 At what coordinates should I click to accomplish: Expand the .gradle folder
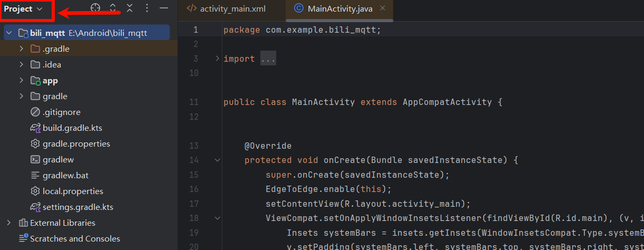click(22, 49)
